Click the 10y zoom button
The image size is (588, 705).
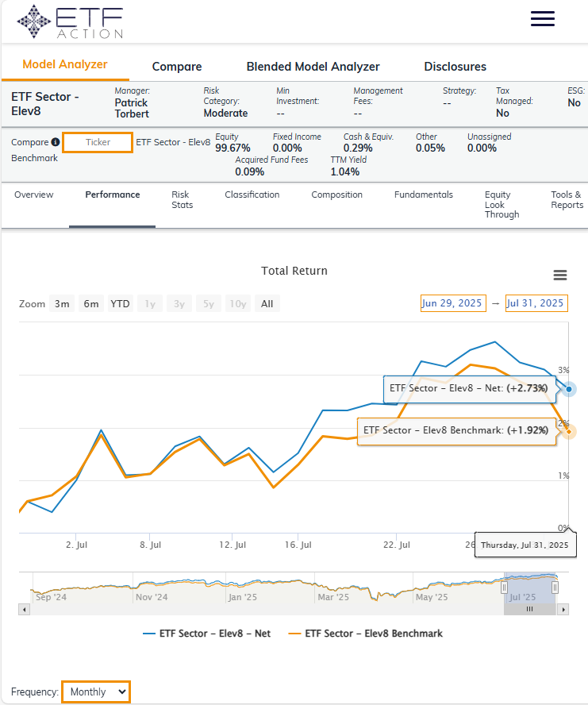click(238, 304)
